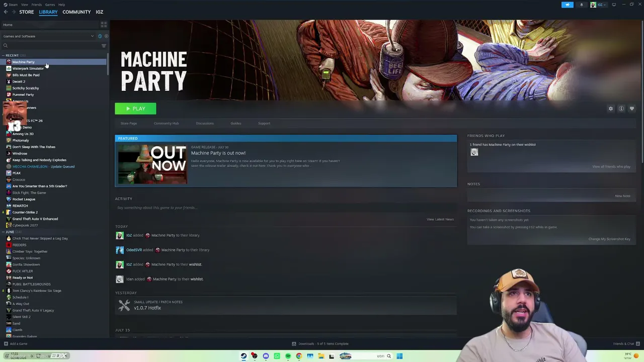Open the Discussions link

(205, 123)
